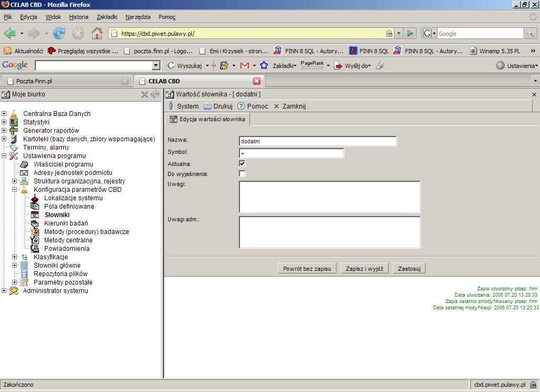Open the Widok menu
The image size is (540, 392).
(x=53, y=17)
